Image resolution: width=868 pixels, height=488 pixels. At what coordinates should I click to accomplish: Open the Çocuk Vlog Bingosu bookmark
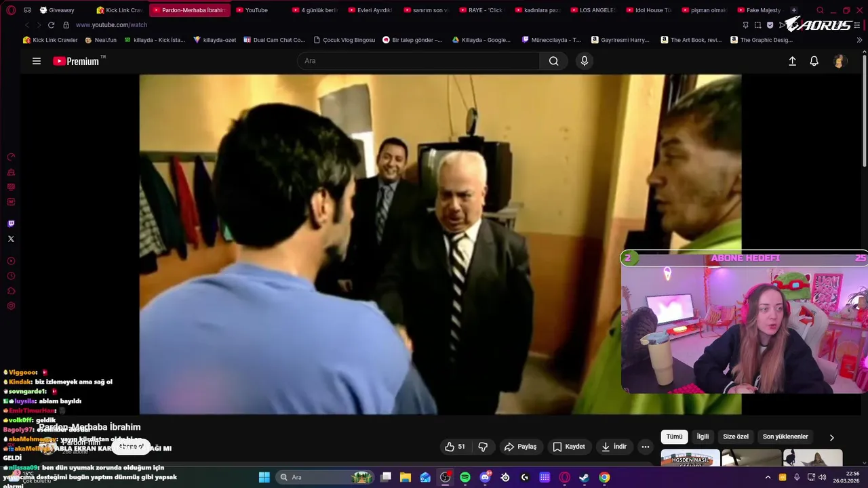(344, 40)
